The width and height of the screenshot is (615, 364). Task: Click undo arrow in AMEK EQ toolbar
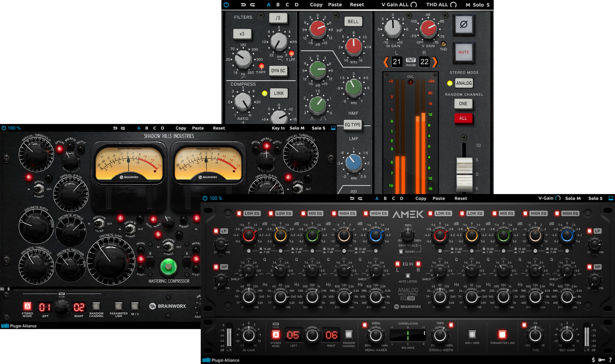(352, 198)
